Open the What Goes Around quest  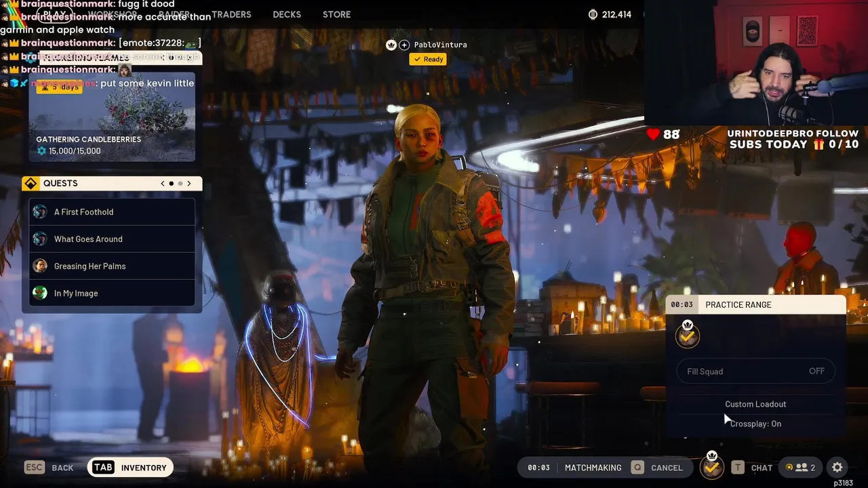[x=112, y=239]
